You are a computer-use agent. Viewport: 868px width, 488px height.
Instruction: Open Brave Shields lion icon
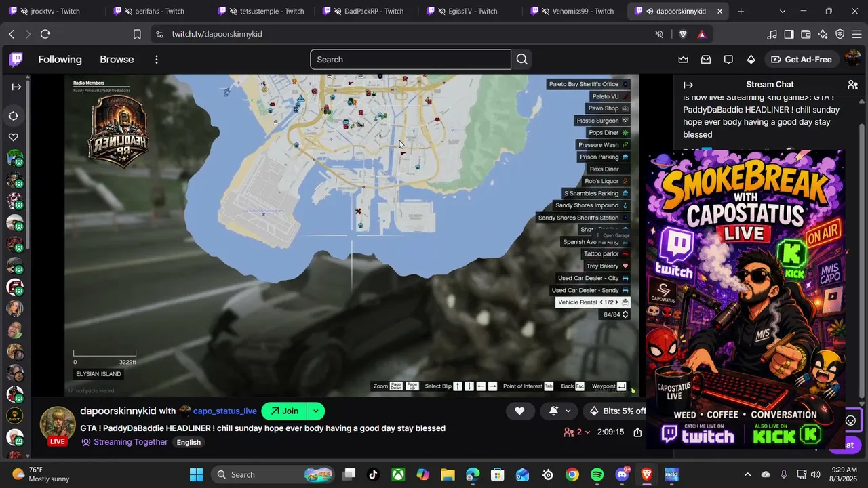[683, 34]
